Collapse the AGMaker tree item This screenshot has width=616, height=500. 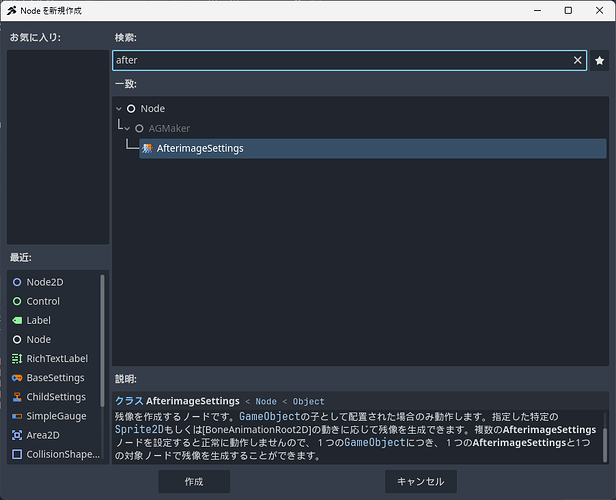tap(127, 128)
